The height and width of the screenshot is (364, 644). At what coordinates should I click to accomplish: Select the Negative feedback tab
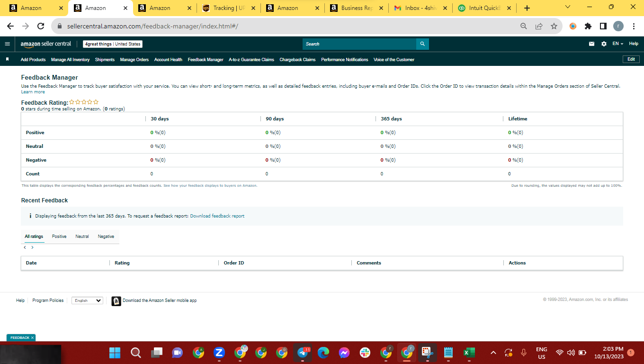click(x=106, y=237)
